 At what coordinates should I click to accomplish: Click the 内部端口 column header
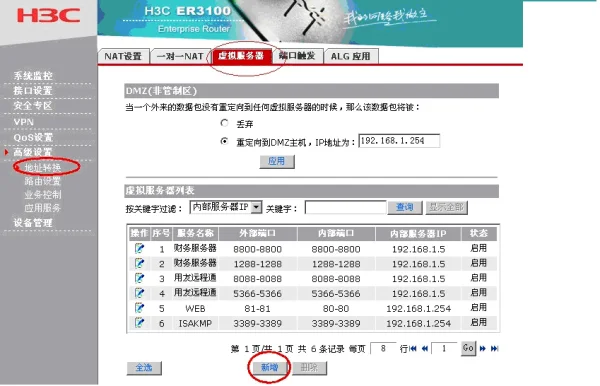point(336,233)
